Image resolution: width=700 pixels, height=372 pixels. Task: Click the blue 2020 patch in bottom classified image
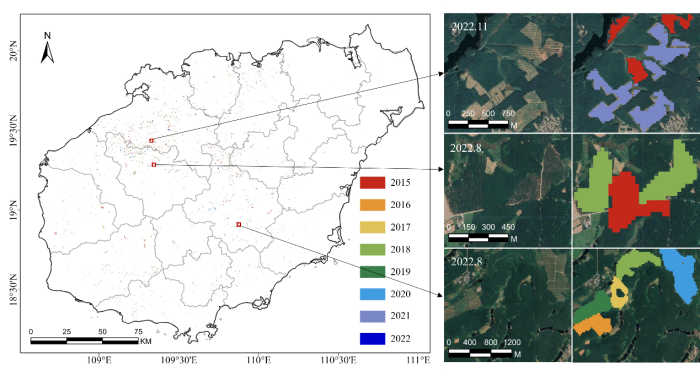[x=679, y=275]
